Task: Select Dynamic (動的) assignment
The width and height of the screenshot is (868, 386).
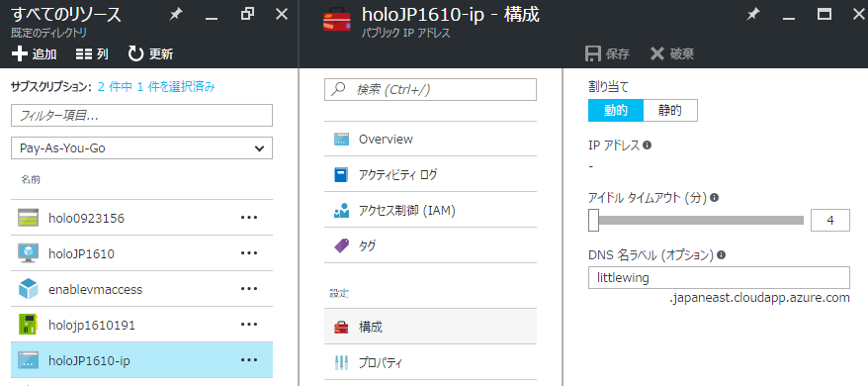Action: tap(616, 111)
